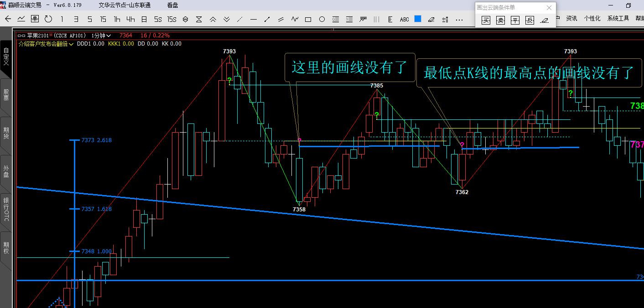Open the 1分钟 period dropdown
The height and width of the screenshot is (308, 644).
[101, 36]
